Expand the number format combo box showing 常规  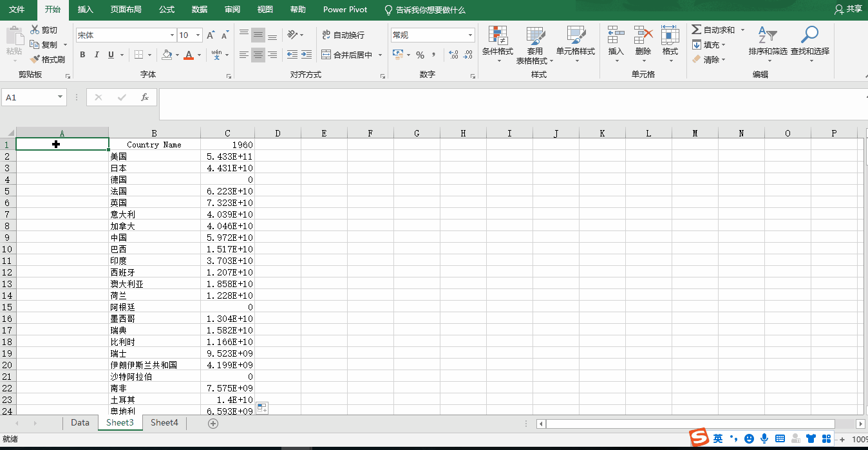[470, 34]
